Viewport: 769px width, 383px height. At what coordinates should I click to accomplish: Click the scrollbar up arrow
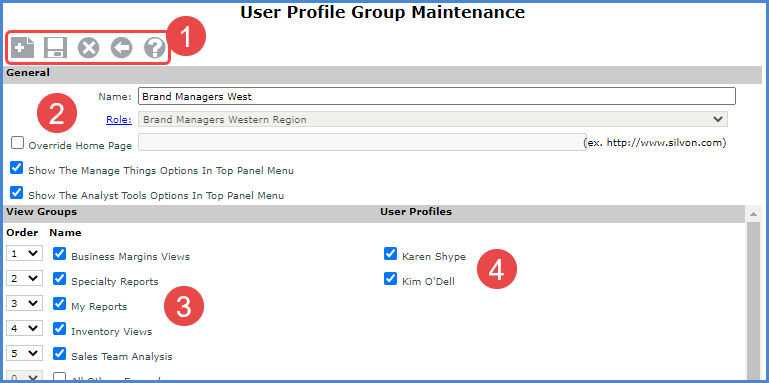pos(753,214)
